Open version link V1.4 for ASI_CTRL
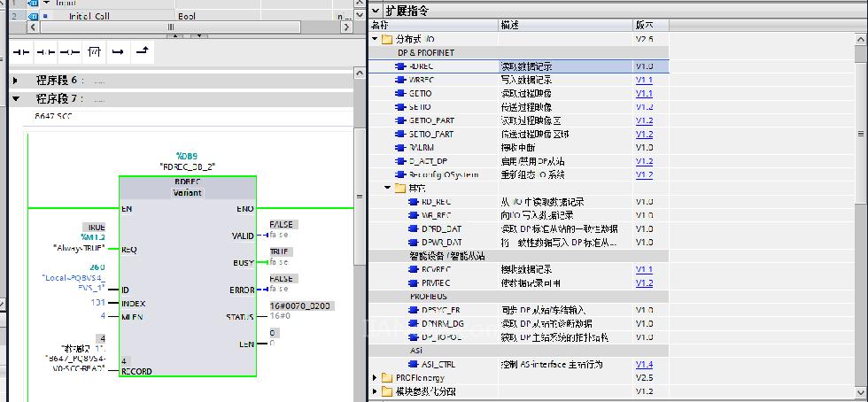This screenshot has height=402, width=868. tap(644, 364)
